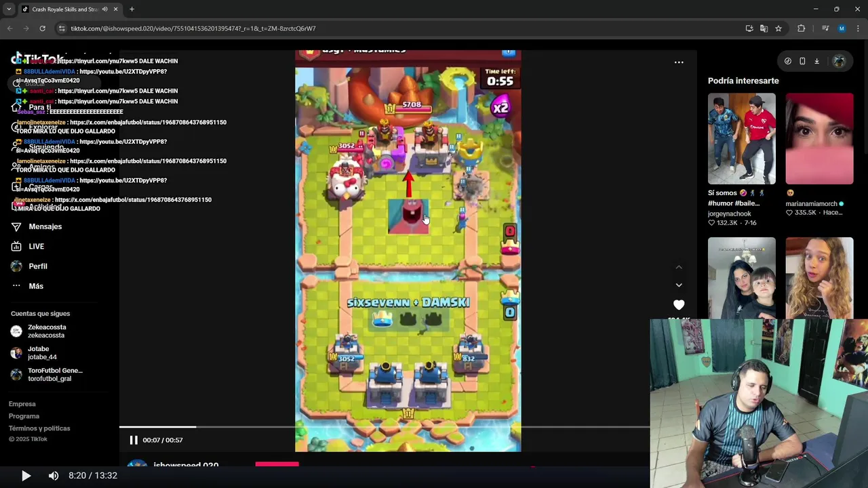The height and width of the screenshot is (488, 868).
Task: Open Para ti feed in the sidebar
Action: pos(40,107)
